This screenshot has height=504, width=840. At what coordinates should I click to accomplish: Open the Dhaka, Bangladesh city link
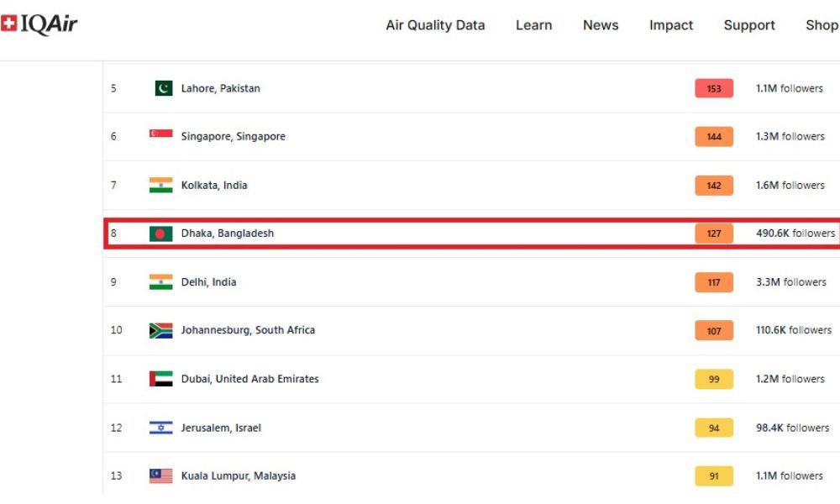click(227, 234)
